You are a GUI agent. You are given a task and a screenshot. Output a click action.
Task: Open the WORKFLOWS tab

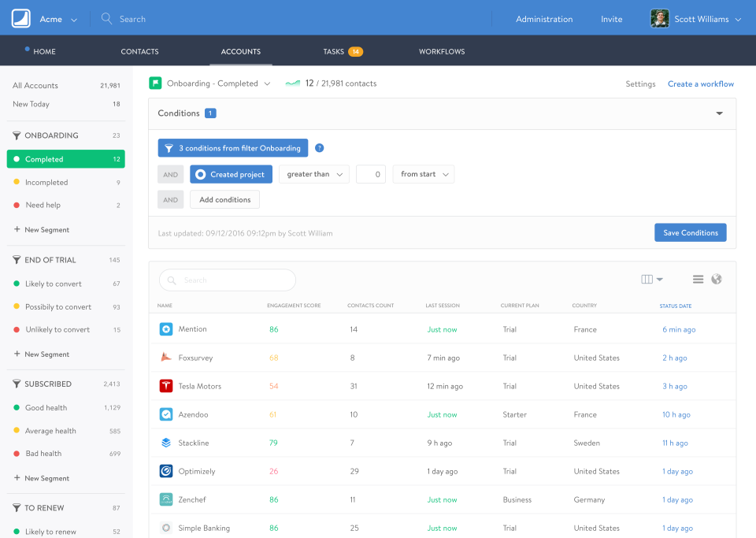tap(442, 51)
